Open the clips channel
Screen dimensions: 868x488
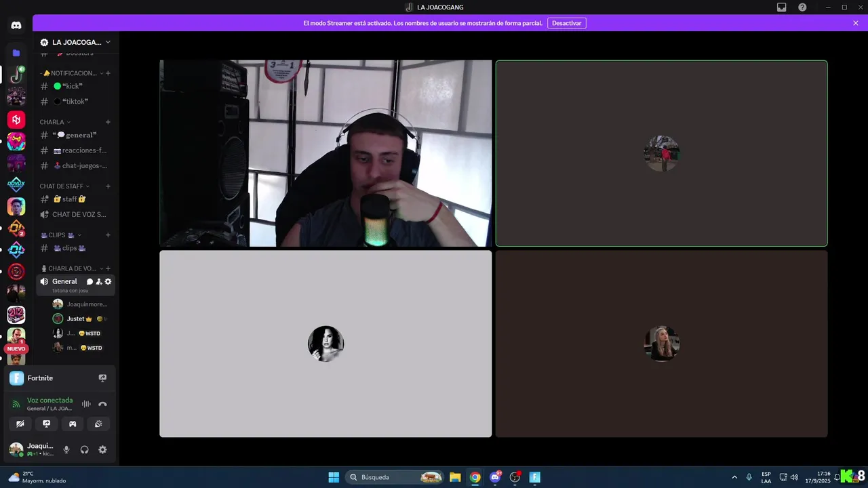coord(75,248)
